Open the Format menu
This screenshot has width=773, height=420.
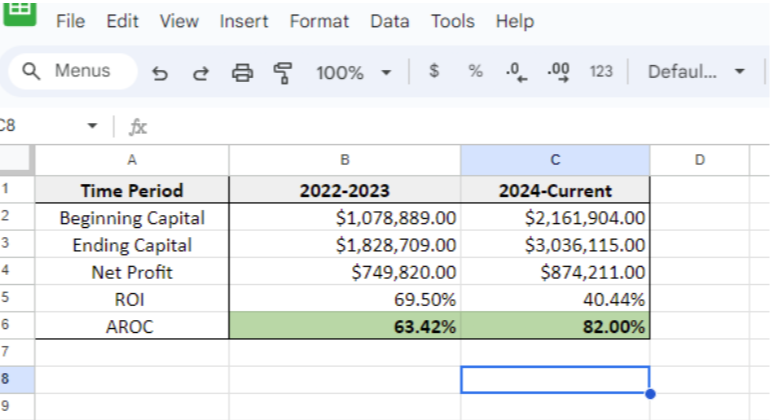[319, 21]
